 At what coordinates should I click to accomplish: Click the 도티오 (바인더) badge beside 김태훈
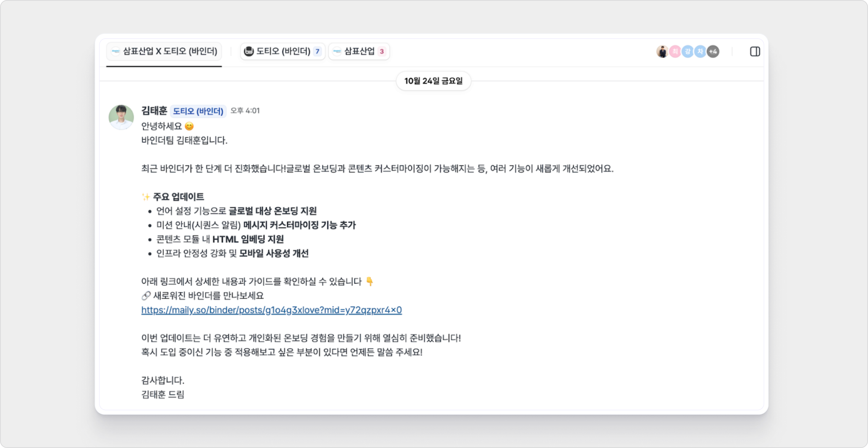pos(198,112)
